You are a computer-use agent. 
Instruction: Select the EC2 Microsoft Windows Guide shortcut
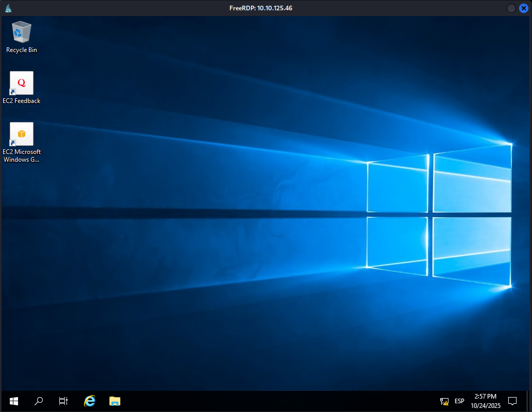pos(21,142)
